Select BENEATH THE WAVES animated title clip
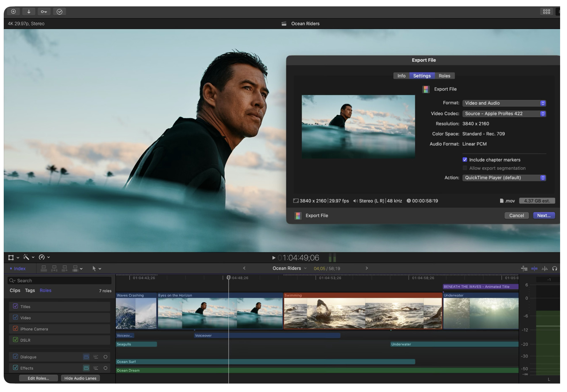The height and width of the screenshot is (392, 567). 480,287
